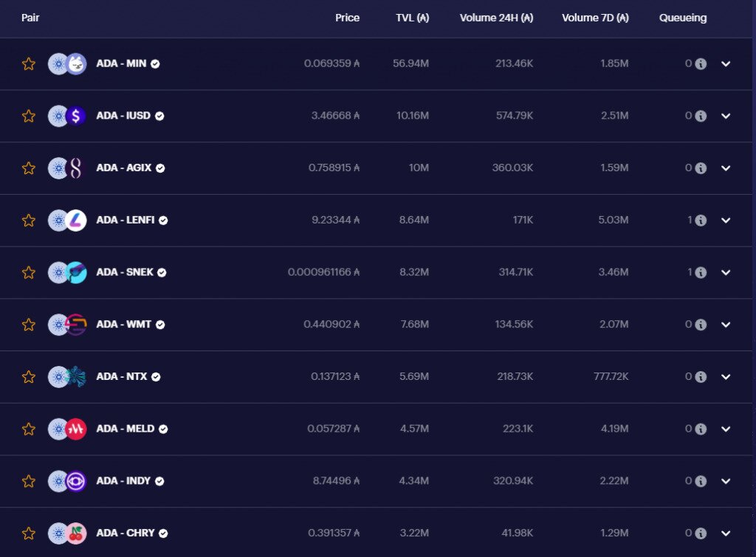Toggle the favorite star on ADA - CHRY
The height and width of the screenshot is (557, 756).
coord(28,533)
